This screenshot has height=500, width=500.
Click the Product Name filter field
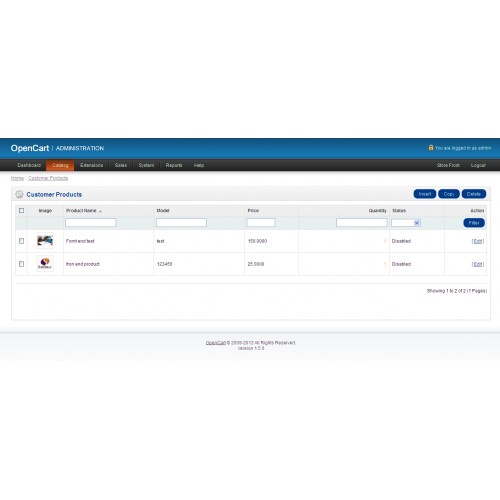pyautogui.click(x=91, y=223)
